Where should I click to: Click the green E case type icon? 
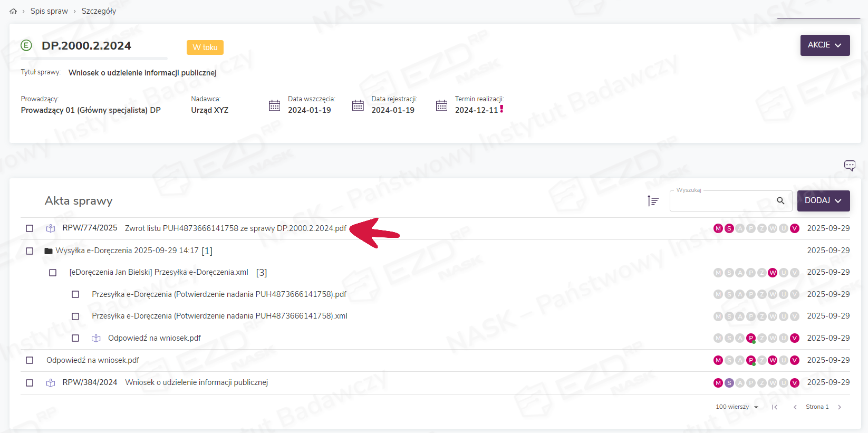click(26, 45)
